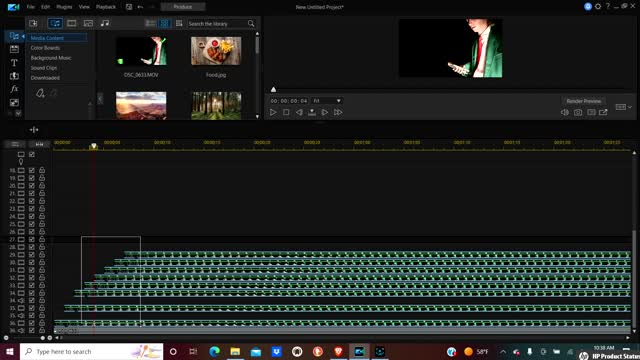Stop preview playback
Viewport: 640px width, 360px height.
tap(286, 112)
